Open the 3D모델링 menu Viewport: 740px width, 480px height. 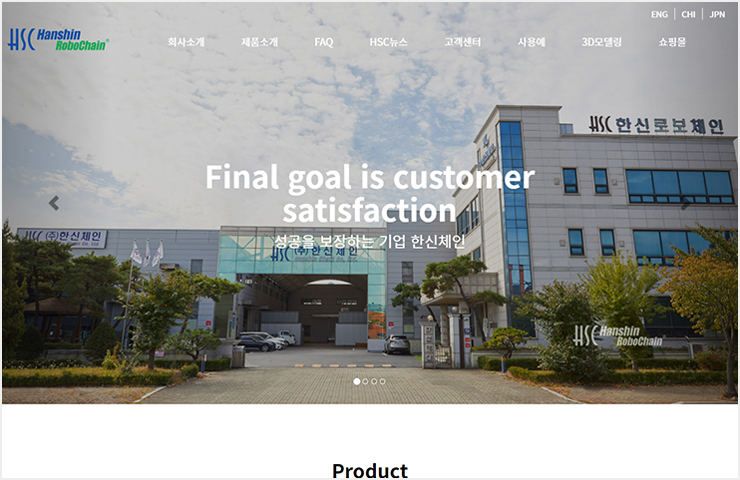pos(602,42)
